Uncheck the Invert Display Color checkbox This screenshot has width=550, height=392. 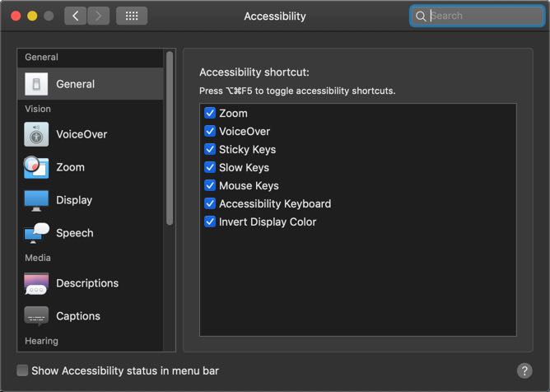coord(210,222)
